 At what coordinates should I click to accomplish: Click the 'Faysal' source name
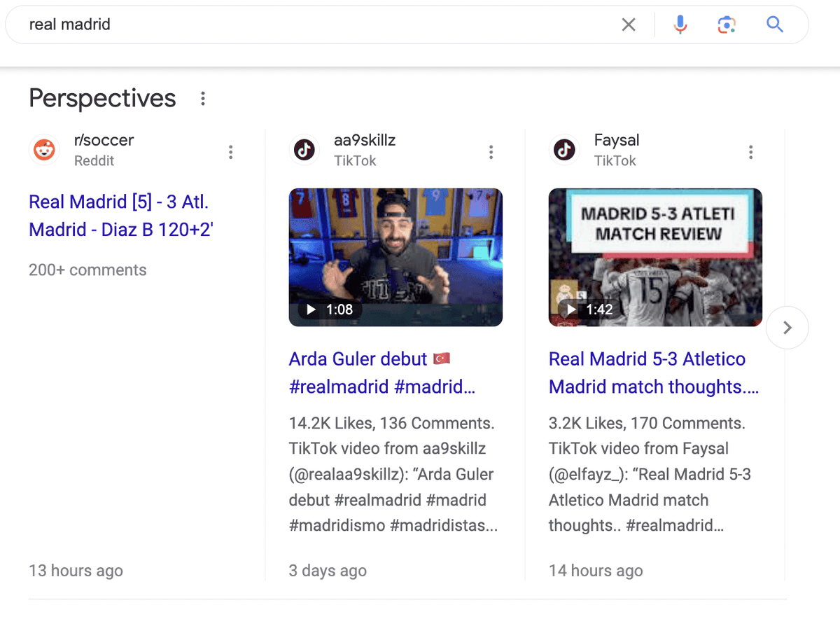point(617,140)
